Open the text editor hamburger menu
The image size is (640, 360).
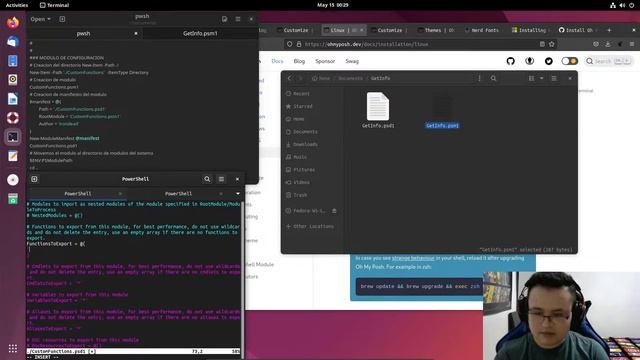coord(238,19)
